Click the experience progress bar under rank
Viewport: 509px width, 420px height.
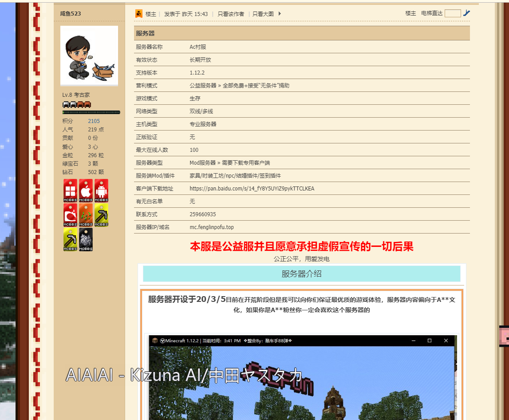[x=91, y=112]
